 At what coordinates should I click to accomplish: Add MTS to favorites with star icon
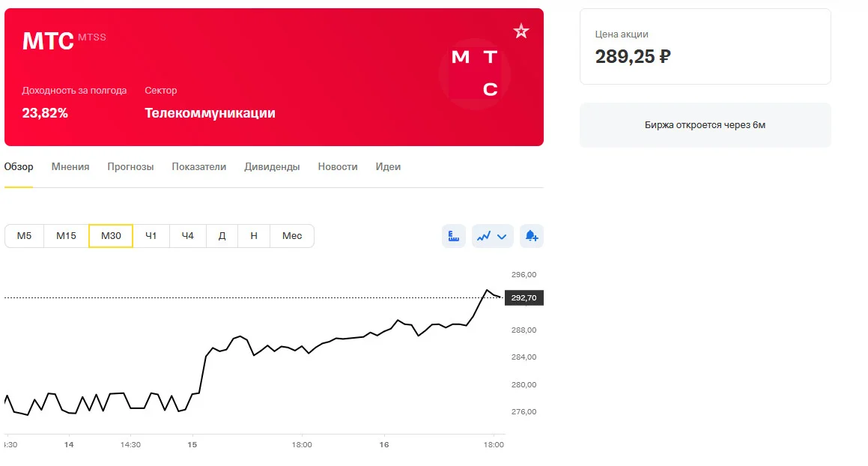[x=521, y=31]
